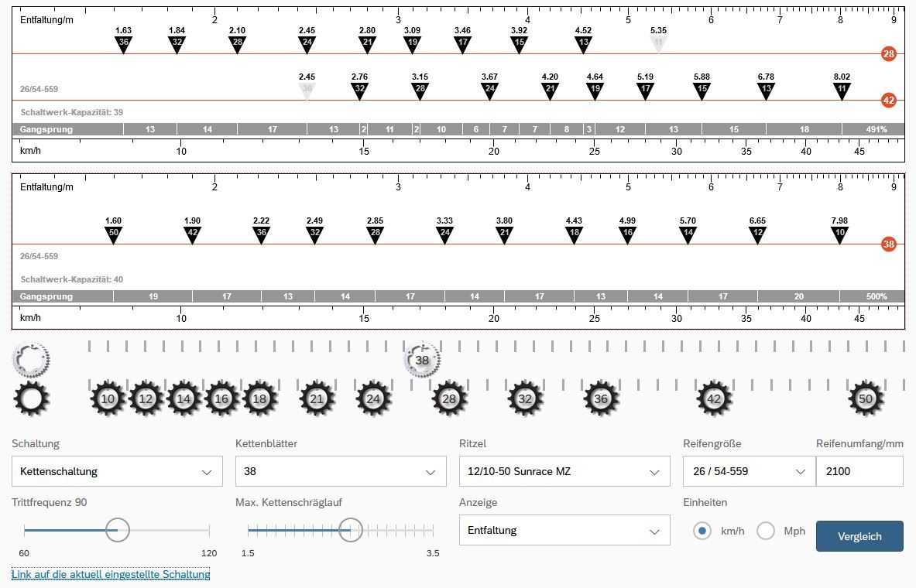916x588 pixels.
Task: Switch units to Mph
Action: [x=766, y=531]
